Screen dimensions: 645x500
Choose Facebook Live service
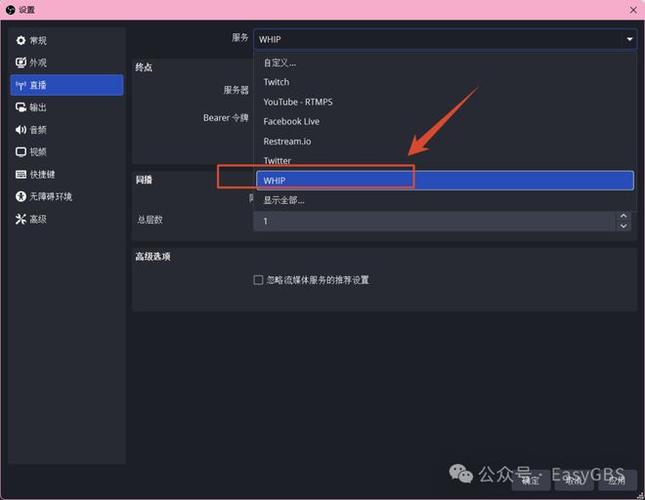click(445, 122)
